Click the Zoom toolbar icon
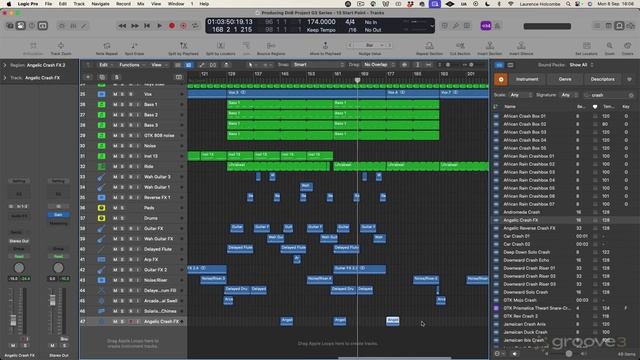 (609, 48)
